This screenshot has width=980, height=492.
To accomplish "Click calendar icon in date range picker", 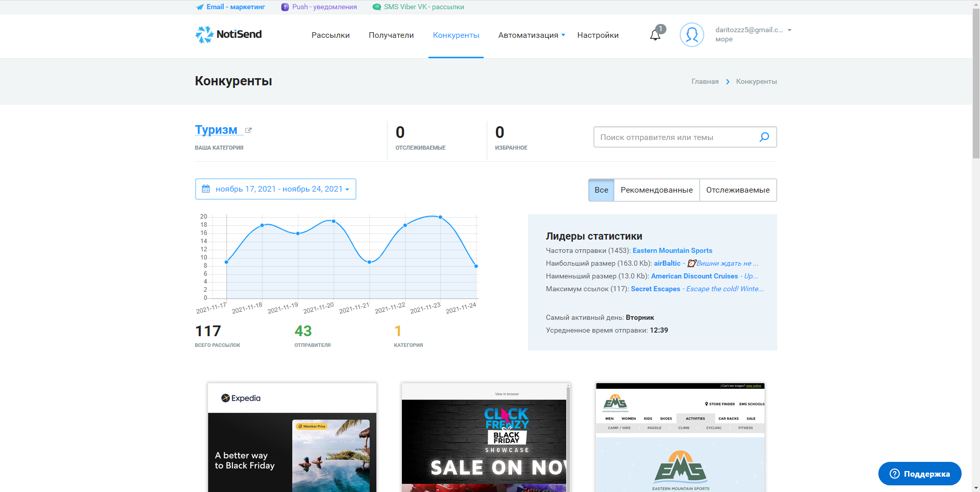I will click(206, 189).
